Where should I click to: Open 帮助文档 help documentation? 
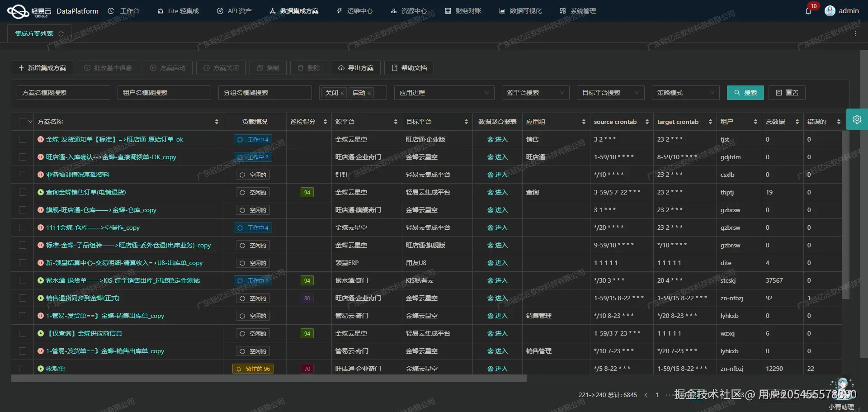tap(409, 68)
